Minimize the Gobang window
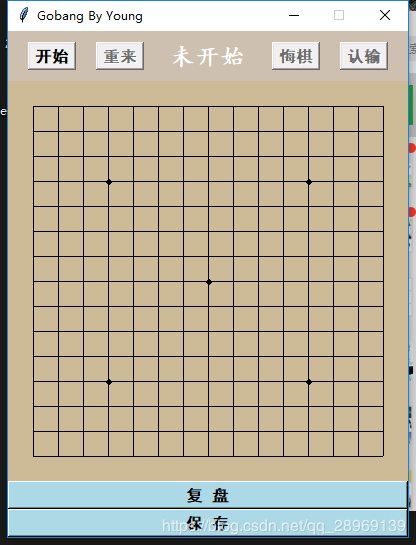Viewport: 416px width, 545px height. click(294, 15)
